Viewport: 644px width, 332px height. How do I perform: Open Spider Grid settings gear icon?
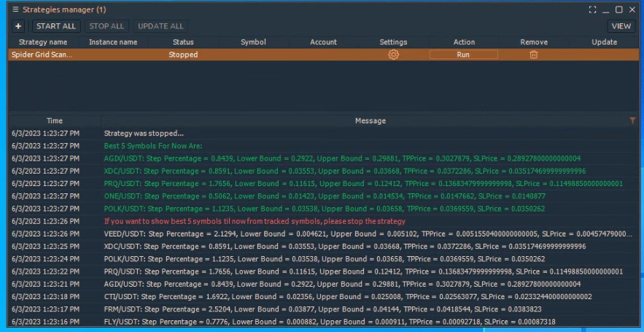tap(393, 55)
